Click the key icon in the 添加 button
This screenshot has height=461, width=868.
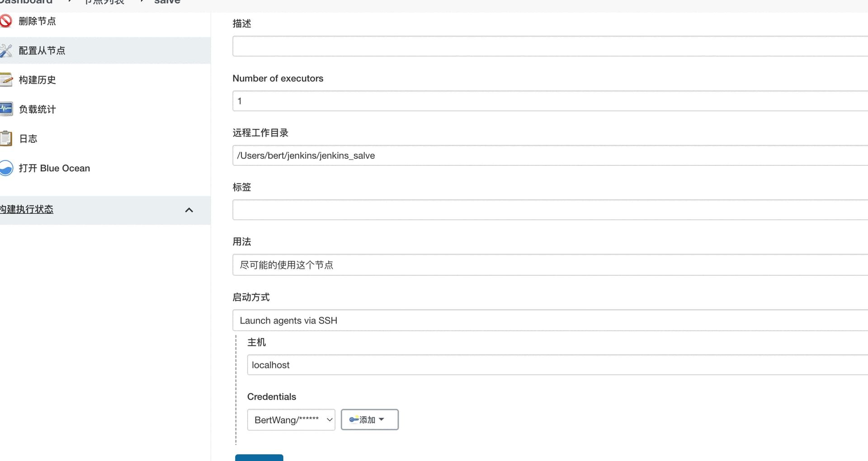(354, 419)
